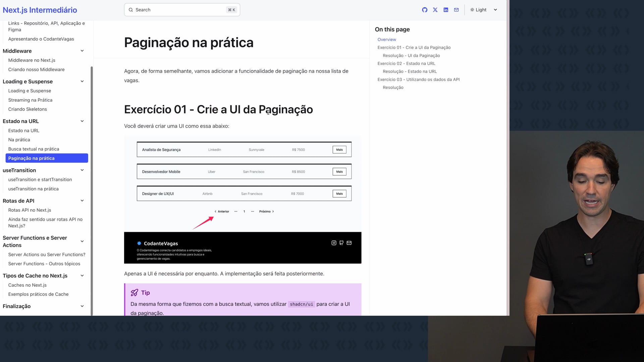Collapse the Estado na URL section chevron
Image resolution: width=644 pixels, height=362 pixels.
[x=82, y=121]
